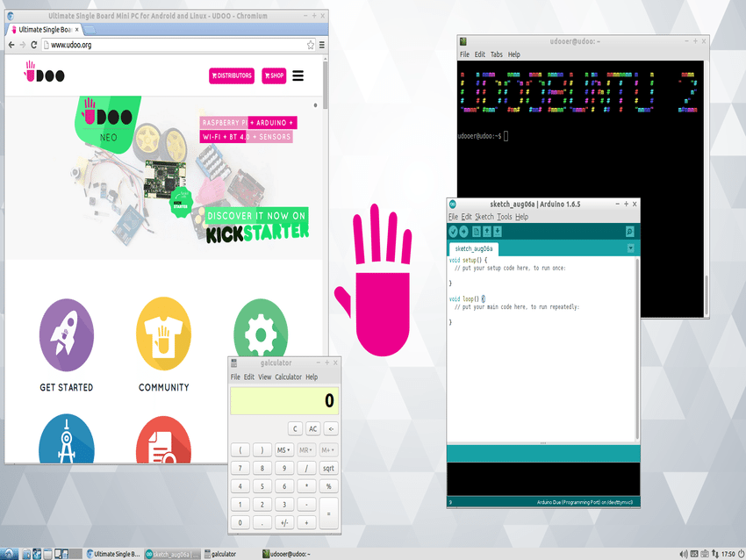This screenshot has height=560, width=746.
Task: Open the Chromium three-line menu icon
Action: pyautogui.click(x=322, y=45)
